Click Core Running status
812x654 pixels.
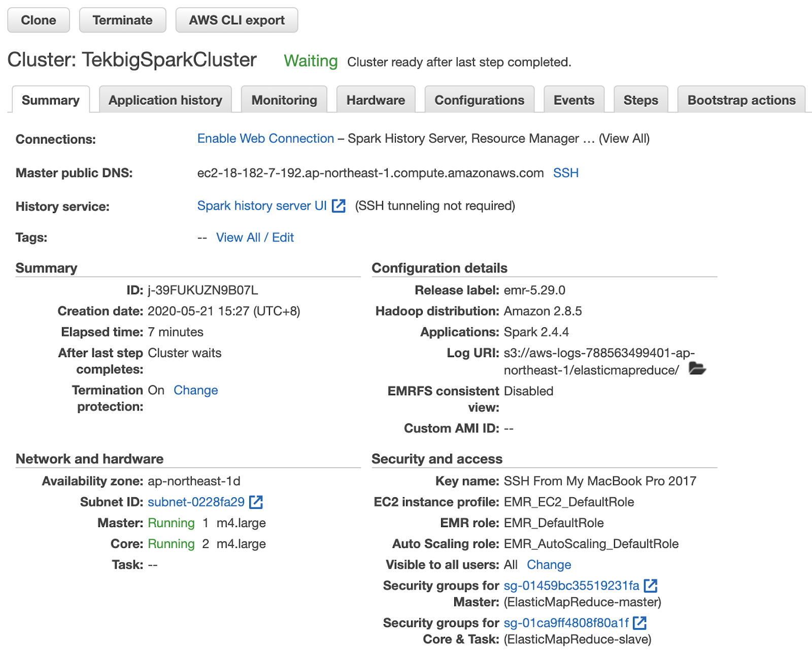[x=171, y=543]
